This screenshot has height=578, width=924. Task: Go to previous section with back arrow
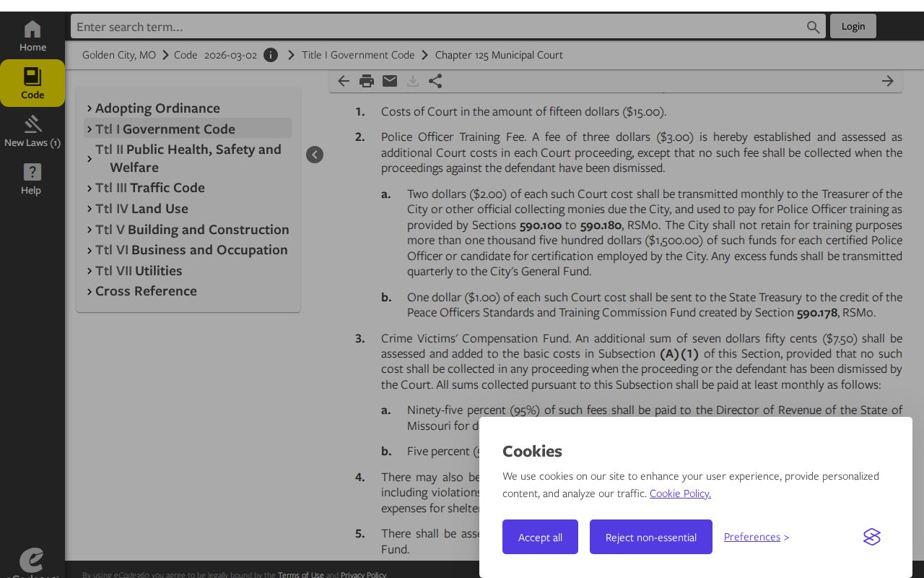click(x=344, y=81)
